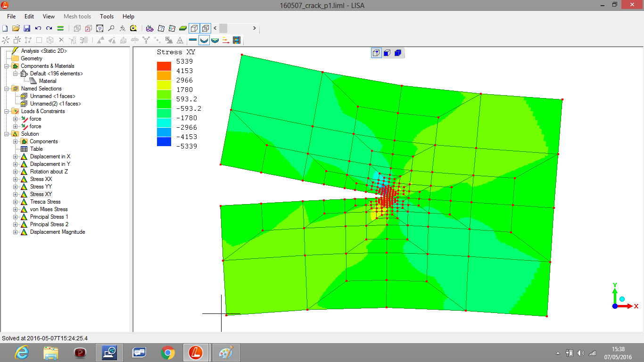Toggle the deformed view button
Viewport: 644px width, 362px height.
204,40
